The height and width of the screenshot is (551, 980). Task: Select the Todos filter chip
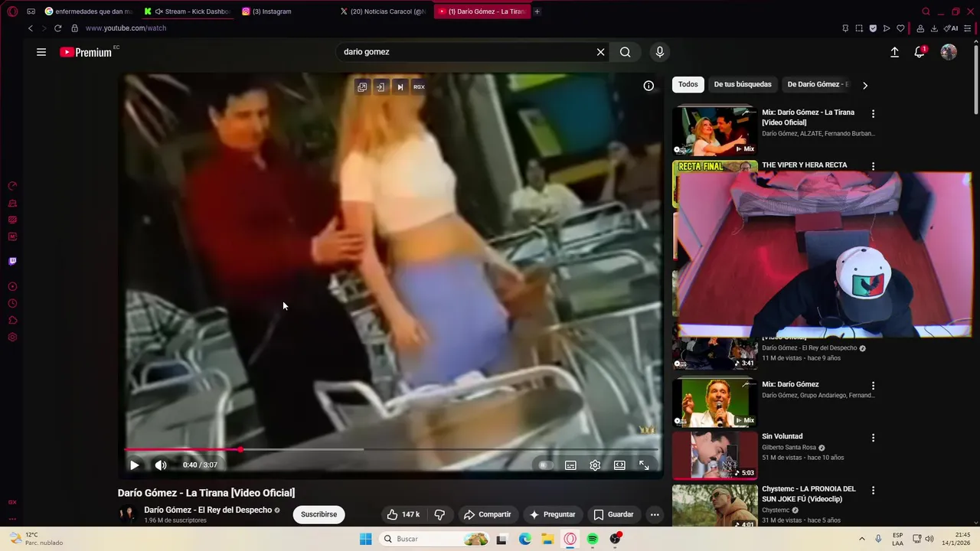(688, 84)
